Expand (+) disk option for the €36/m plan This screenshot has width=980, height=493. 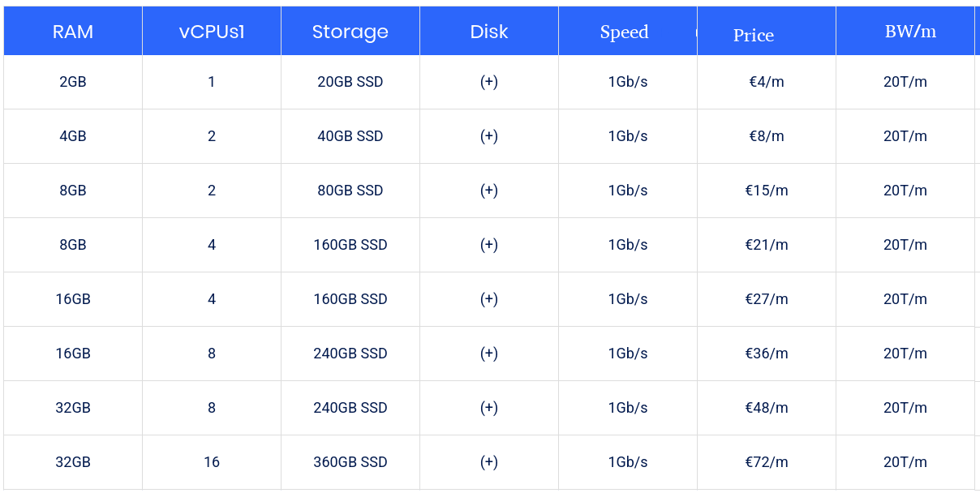488,354
